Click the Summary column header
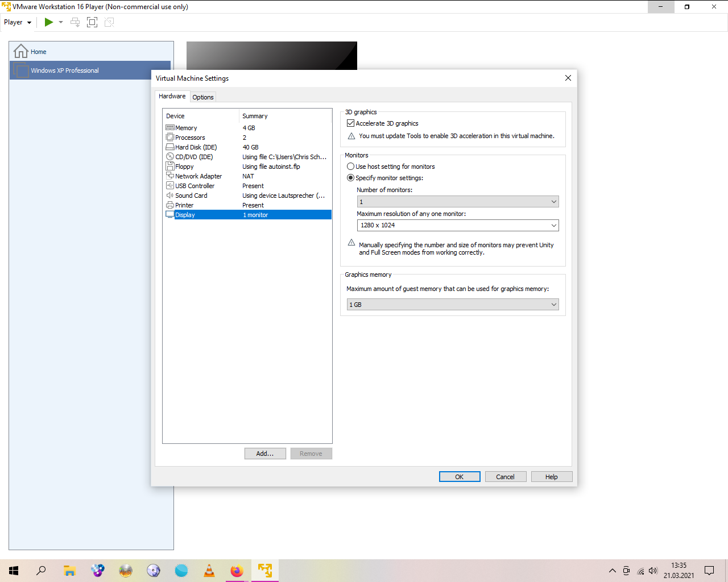The width and height of the screenshot is (728, 582). [285, 116]
